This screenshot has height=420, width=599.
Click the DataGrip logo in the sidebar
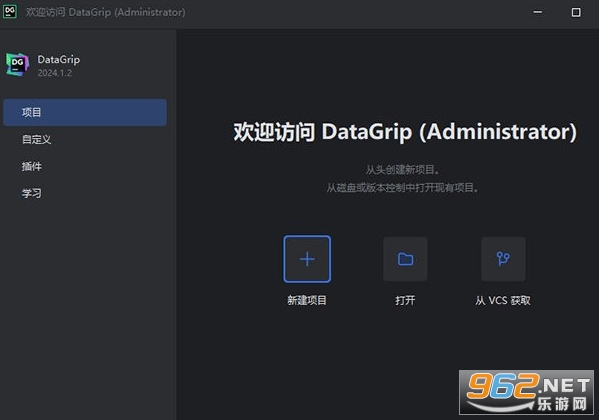[17, 64]
